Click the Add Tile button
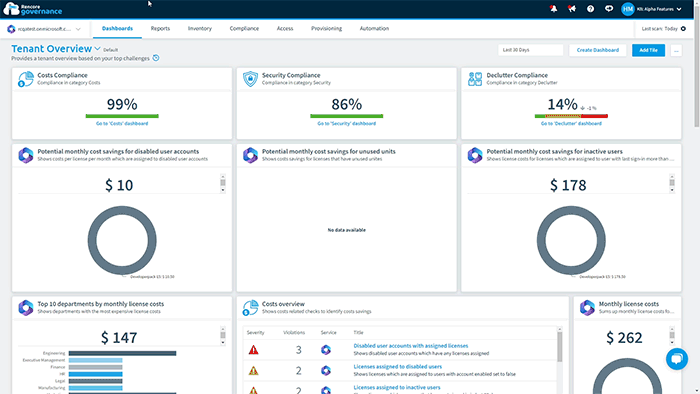 (x=648, y=50)
